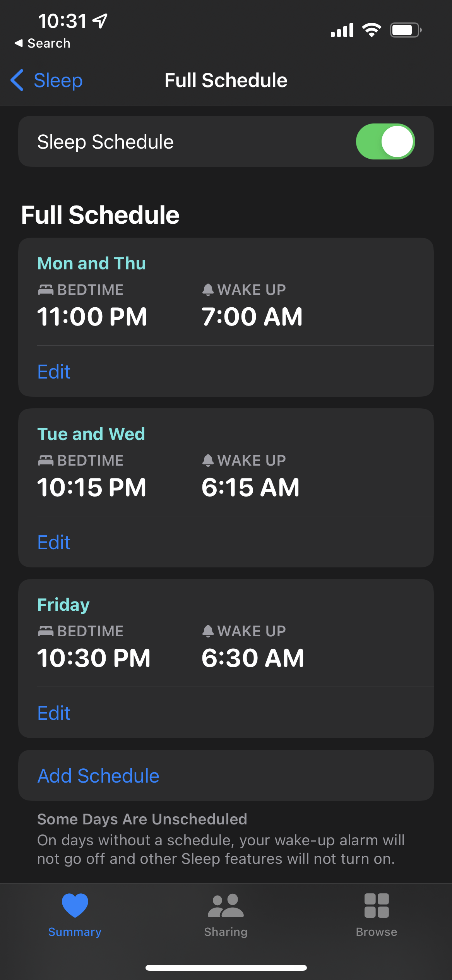Tap the alarm bell icon for Friday
This screenshot has height=980, width=452.
pyautogui.click(x=208, y=631)
